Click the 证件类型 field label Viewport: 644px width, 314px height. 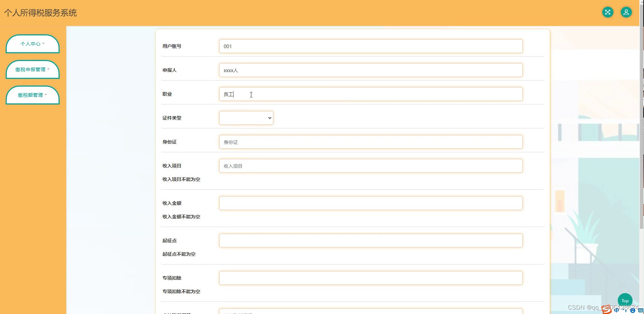pyautogui.click(x=172, y=118)
